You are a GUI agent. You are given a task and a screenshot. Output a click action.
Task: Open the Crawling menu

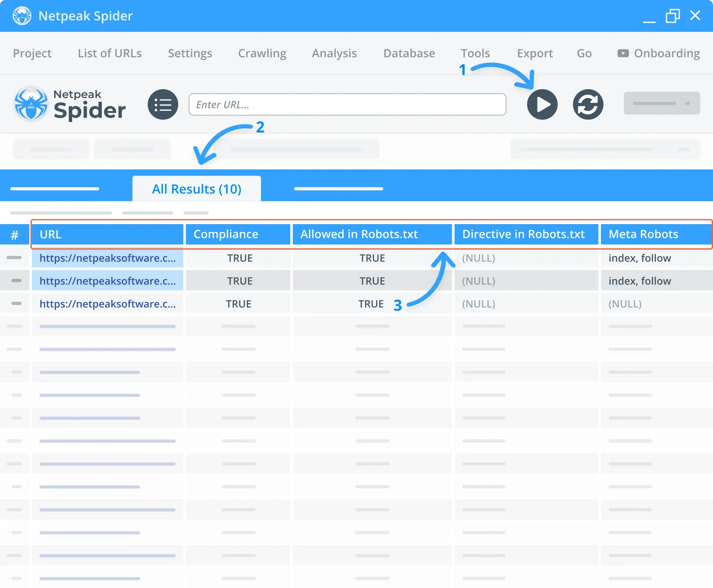[x=262, y=53]
